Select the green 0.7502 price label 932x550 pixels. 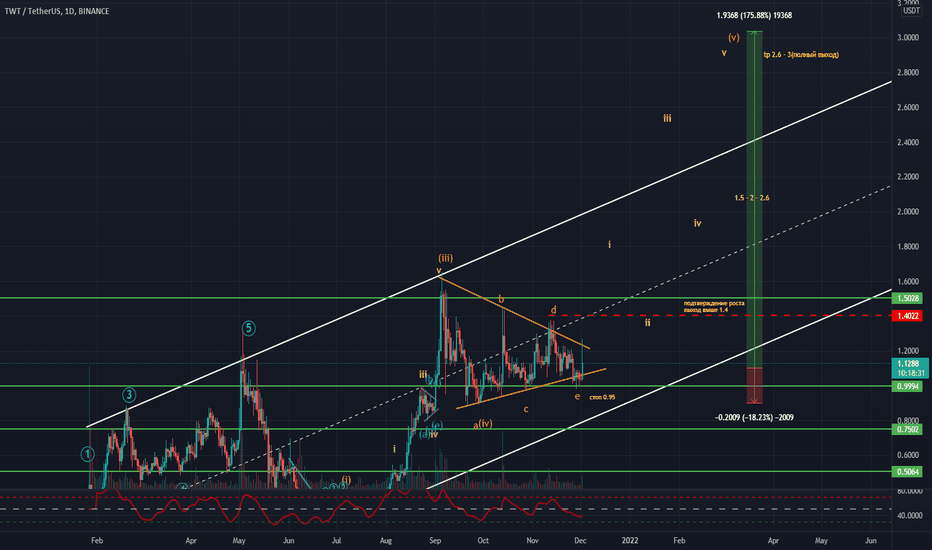click(x=908, y=429)
